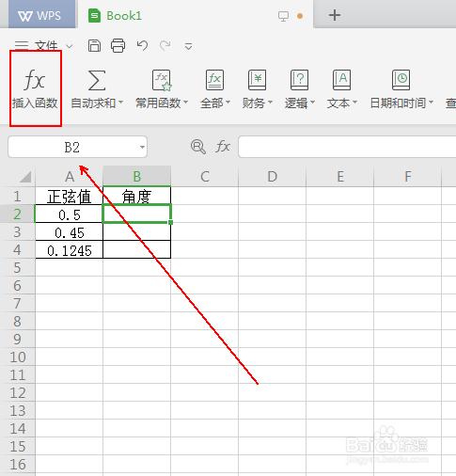The image size is (456, 476).
Task: Click cell A3 with value 0.45
Action: 70,232
